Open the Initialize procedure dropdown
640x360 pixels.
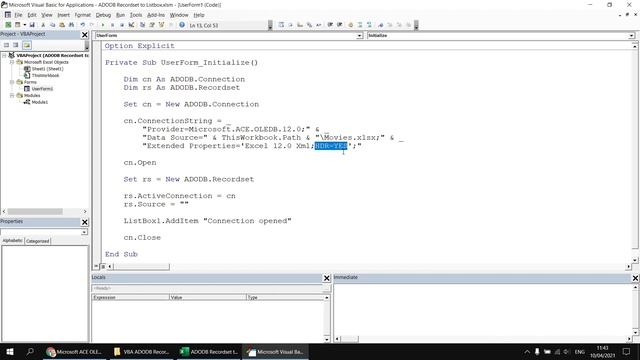tap(631, 36)
